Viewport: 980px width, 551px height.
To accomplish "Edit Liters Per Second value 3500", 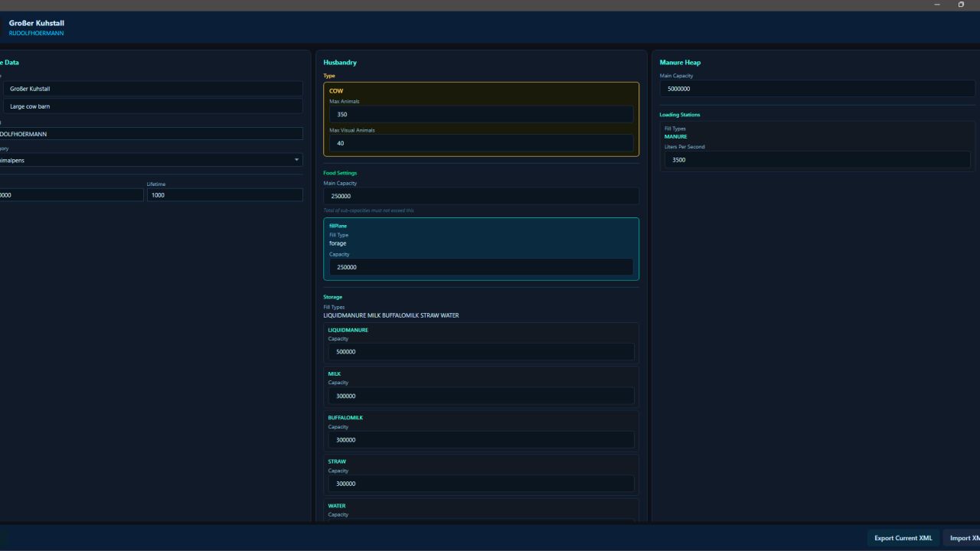I will click(x=816, y=159).
